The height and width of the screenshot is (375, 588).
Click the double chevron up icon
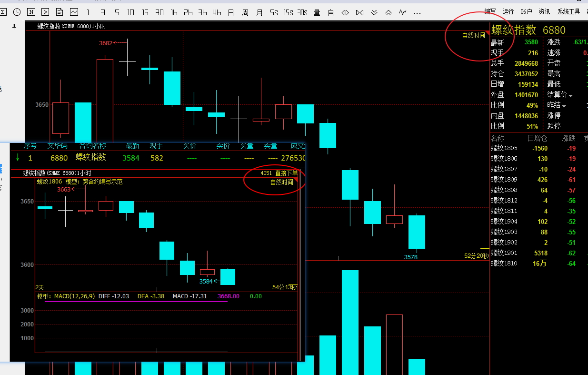tap(389, 12)
